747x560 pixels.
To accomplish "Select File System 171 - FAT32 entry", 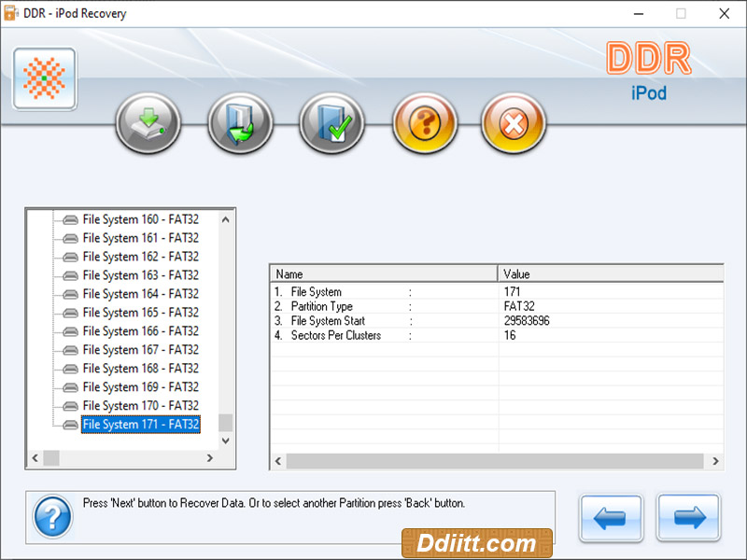I will 140,425.
